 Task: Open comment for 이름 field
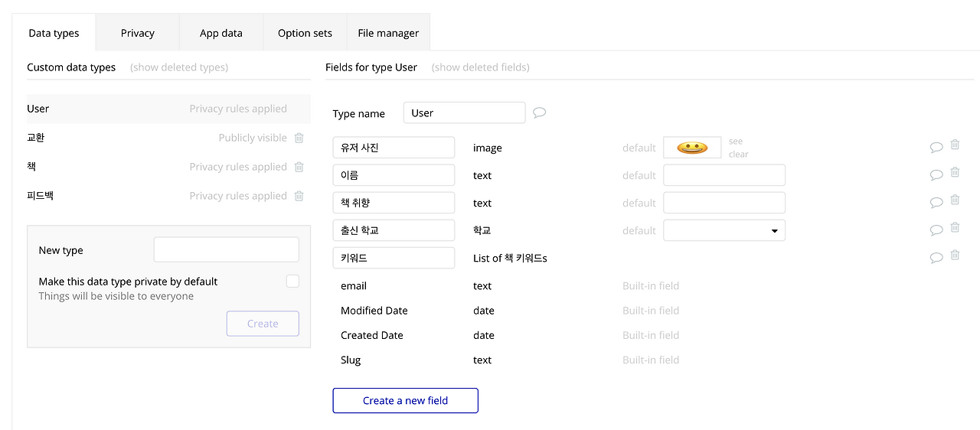[x=936, y=175]
